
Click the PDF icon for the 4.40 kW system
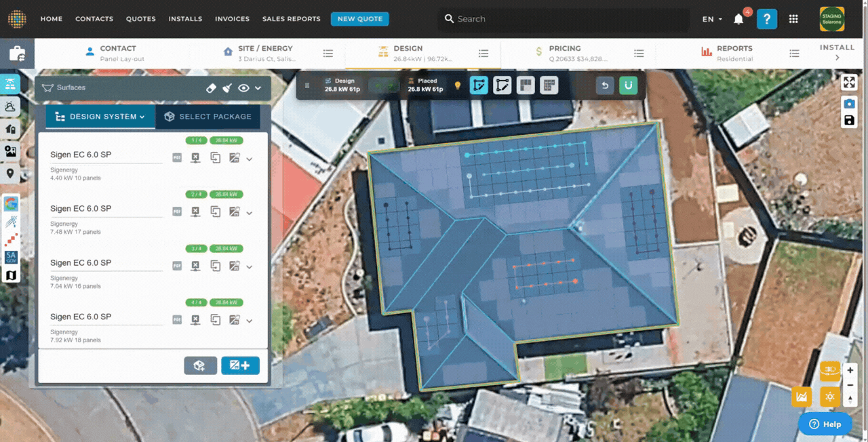click(177, 158)
